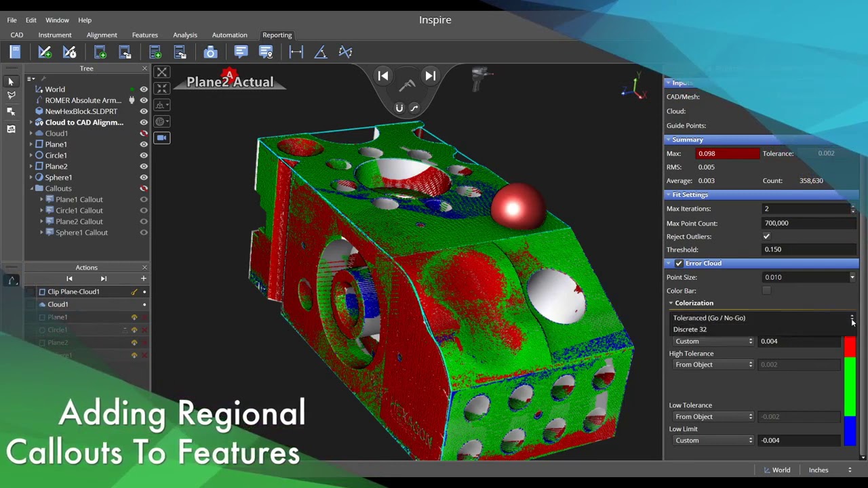Click the export table-list icon
This screenshot has width=868, height=488.
point(180,52)
